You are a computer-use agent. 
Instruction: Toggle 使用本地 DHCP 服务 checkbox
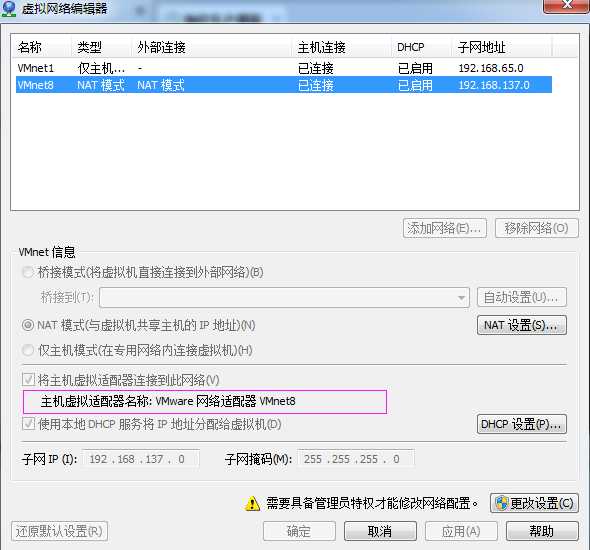click(29, 424)
